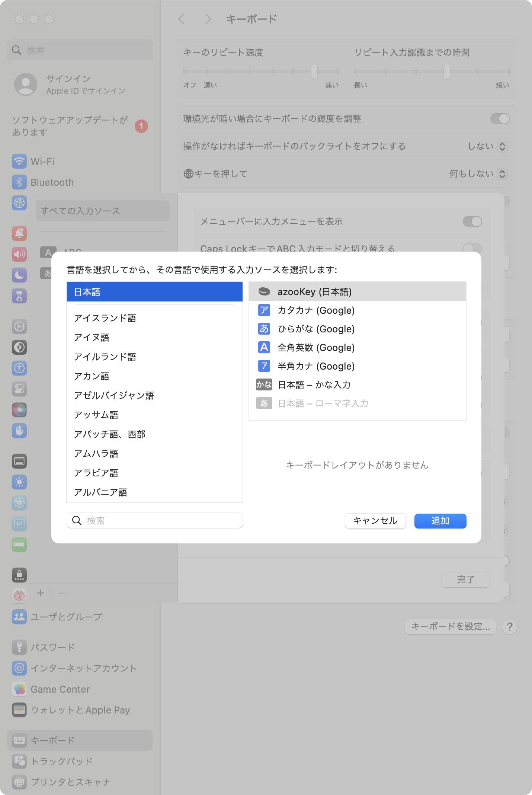Toggle メニューバーに入力メニューを表示 switch
The width and height of the screenshot is (532, 795).
(472, 221)
